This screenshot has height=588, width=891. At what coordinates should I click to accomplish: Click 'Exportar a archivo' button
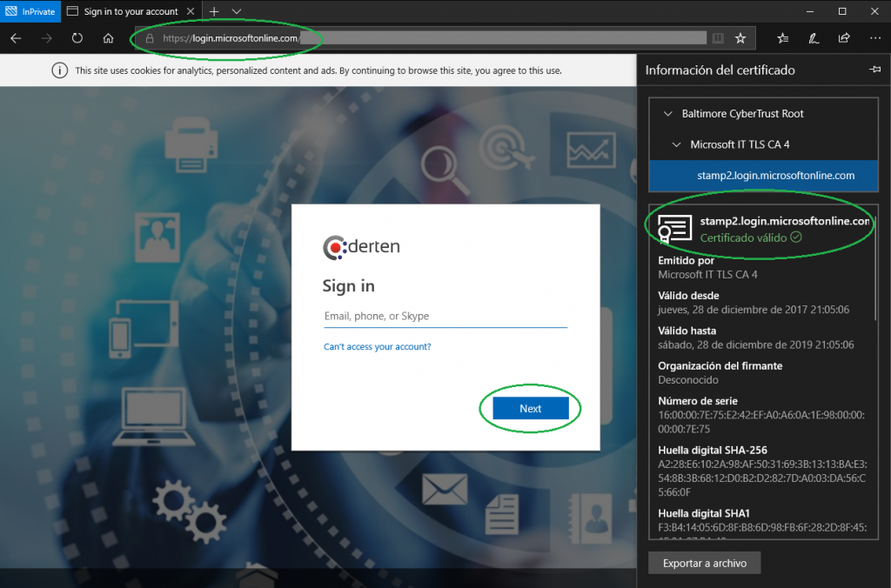[705, 563]
